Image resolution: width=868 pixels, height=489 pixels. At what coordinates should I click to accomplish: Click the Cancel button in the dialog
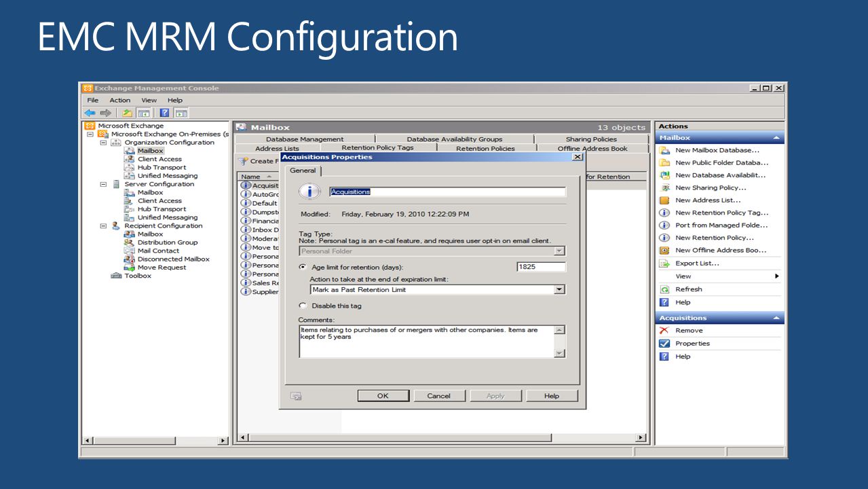coord(439,396)
